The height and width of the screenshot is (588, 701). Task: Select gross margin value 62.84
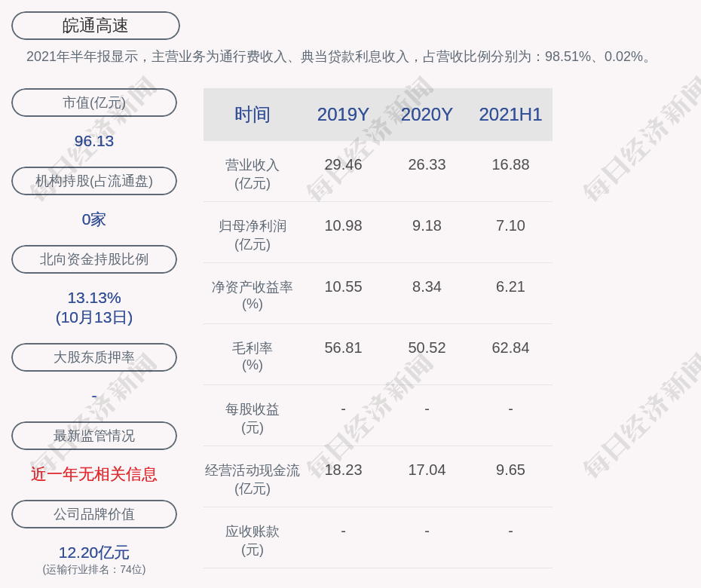510,348
